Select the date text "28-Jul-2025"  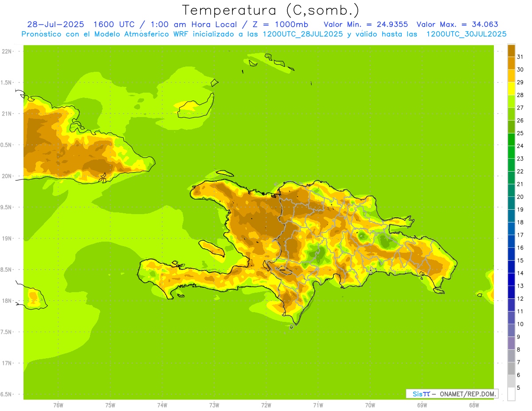56,24
